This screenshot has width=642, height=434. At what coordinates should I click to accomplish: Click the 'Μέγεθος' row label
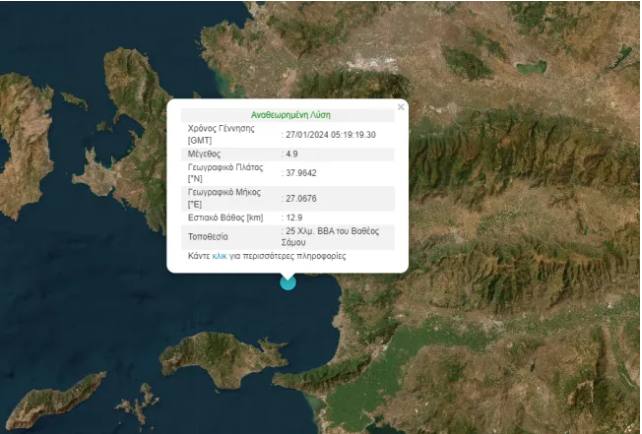point(204,154)
